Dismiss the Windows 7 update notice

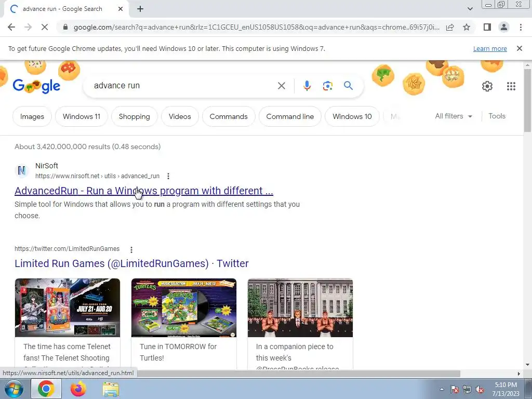[519, 48]
